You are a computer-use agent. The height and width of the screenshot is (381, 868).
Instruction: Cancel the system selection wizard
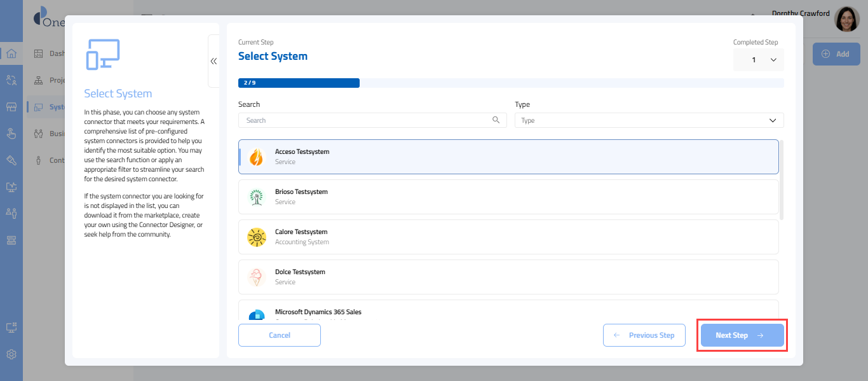point(280,335)
